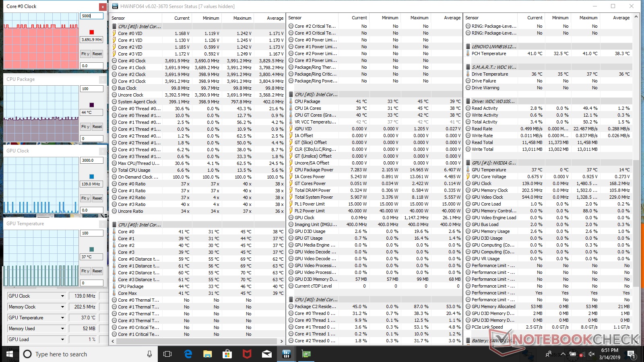Click Reset in GPU Temperature graph

tap(97, 271)
